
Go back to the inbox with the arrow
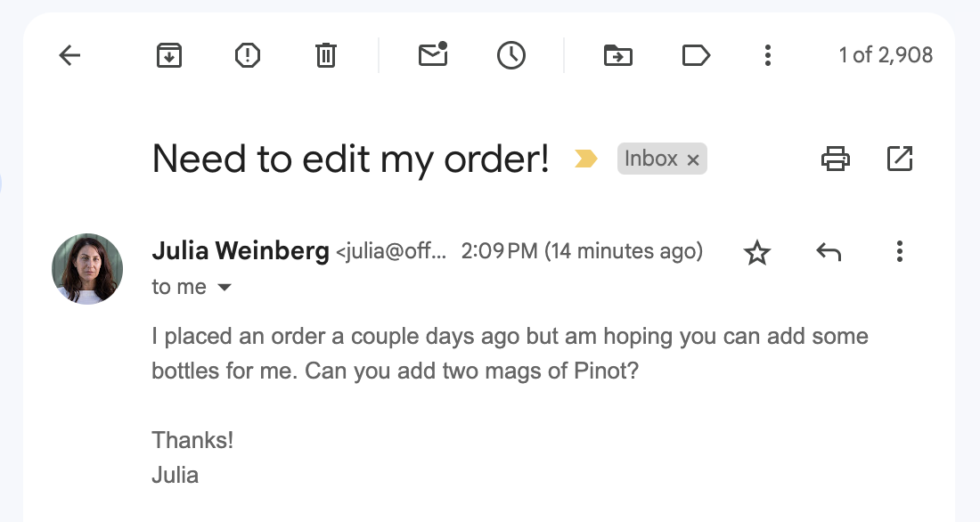pos(69,56)
